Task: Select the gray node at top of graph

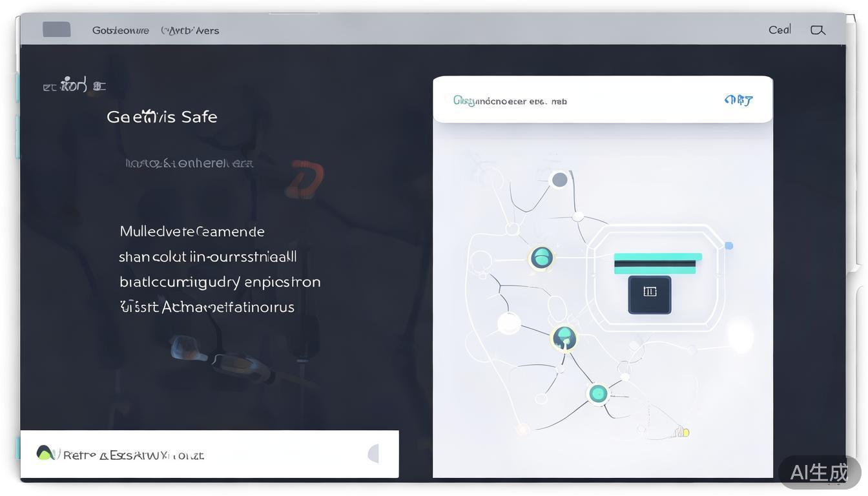Action: 559,180
